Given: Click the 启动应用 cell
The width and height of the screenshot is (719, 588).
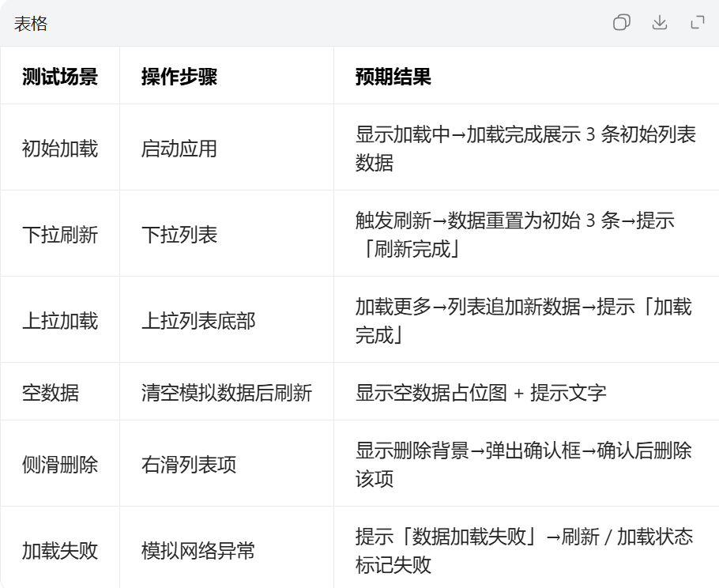Looking at the screenshot, I should click(x=227, y=148).
